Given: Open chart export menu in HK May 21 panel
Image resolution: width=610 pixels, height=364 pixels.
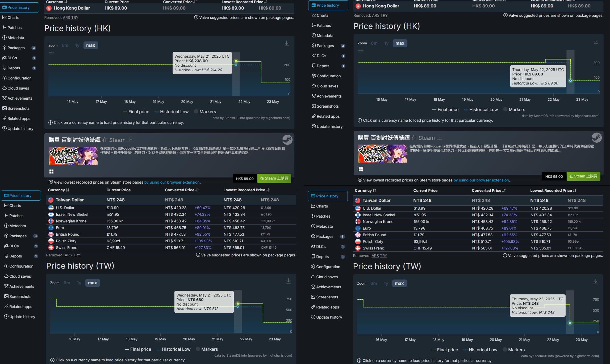Looking at the screenshot, I should coord(286,43).
